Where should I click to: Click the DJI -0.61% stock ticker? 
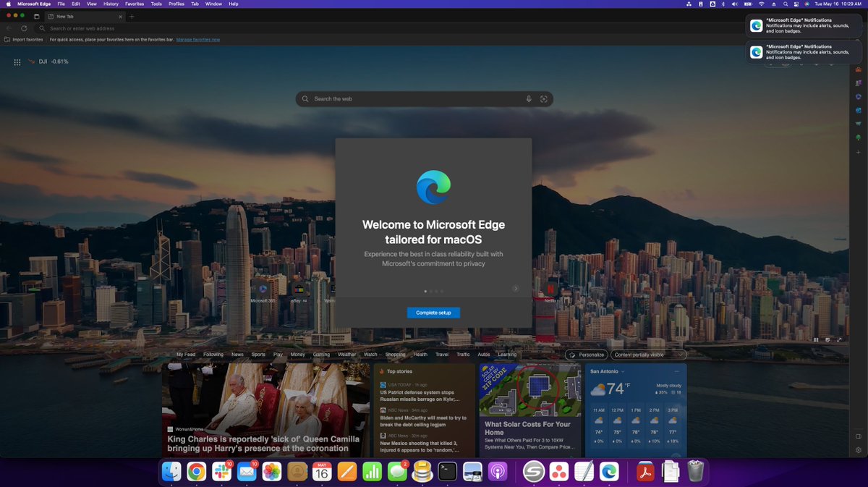tap(48, 62)
